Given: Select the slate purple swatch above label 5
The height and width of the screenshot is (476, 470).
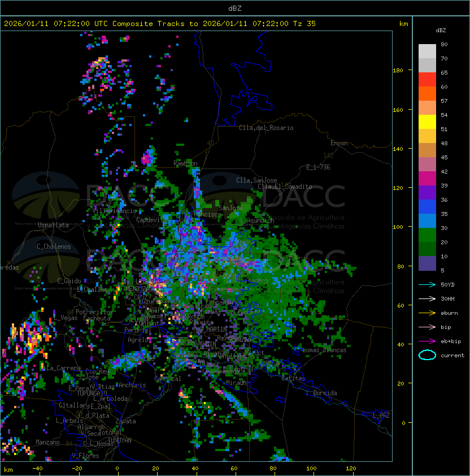Looking at the screenshot, I should pyautogui.click(x=427, y=263).
